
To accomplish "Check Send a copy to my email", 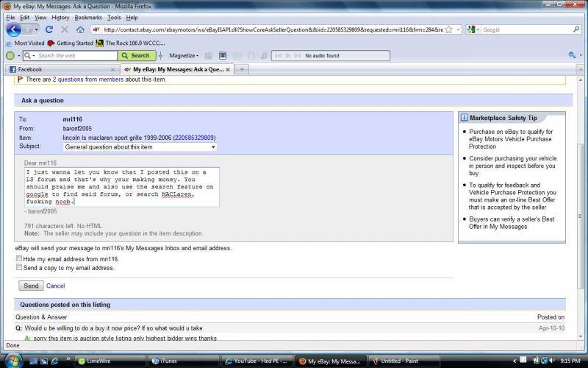I will pos(18,268).
